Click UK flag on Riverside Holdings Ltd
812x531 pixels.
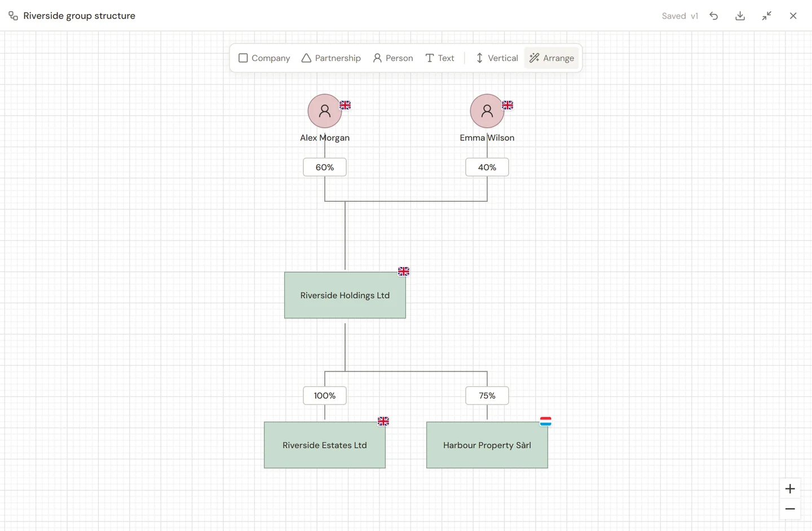coord(404,272)
